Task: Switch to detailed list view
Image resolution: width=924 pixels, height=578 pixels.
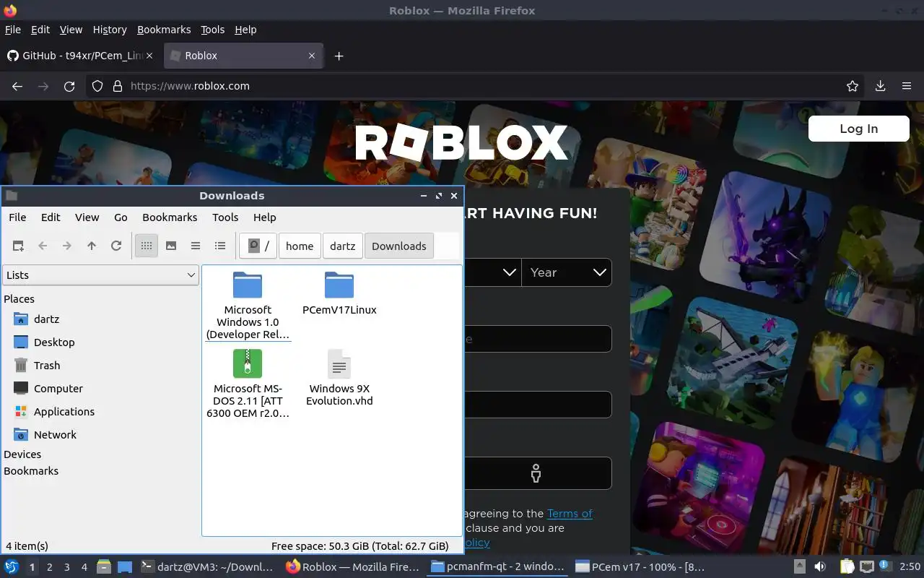Action: click(x=220, y=246)
